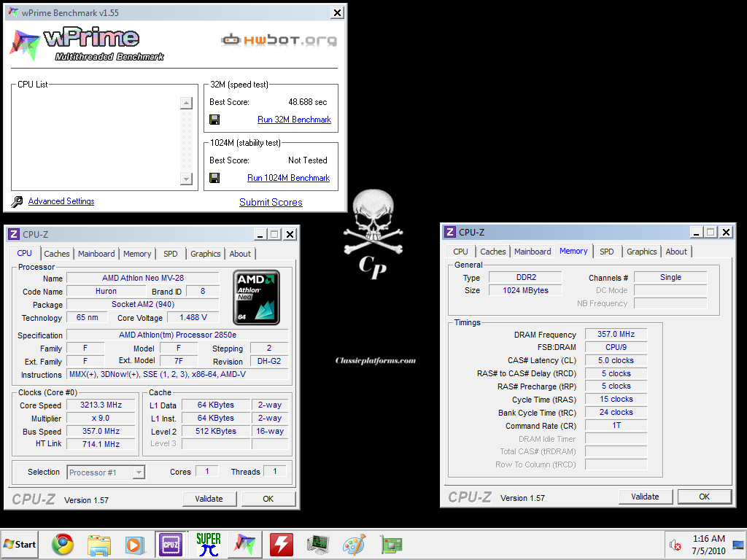Screen dimensions: 747x560
Task: Switch to Caches tab in right CPU-Z window
Action: point(492,252)
